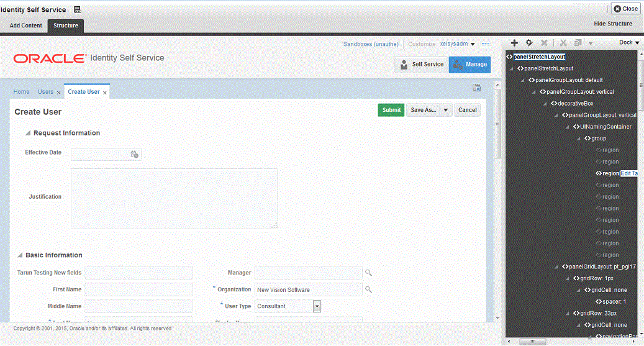This screenshot has width=644, height=346.
Task: Click Hide Structure link
Action: 613,24
